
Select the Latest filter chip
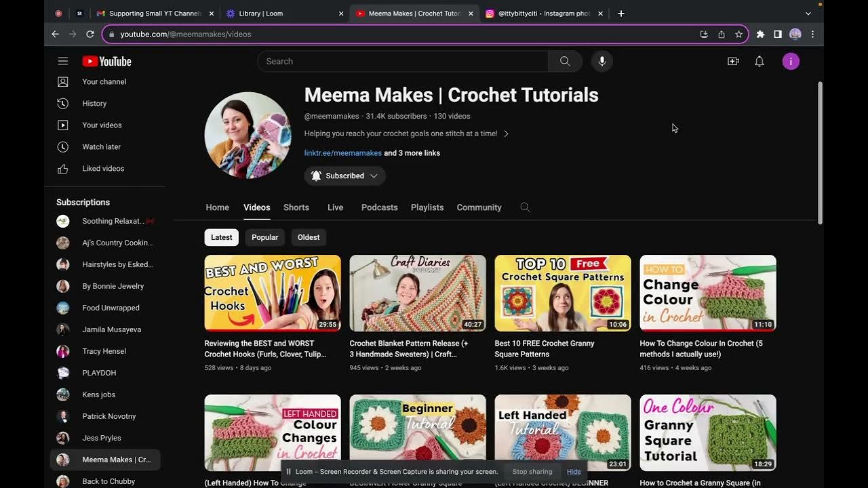tap(221, 237)
